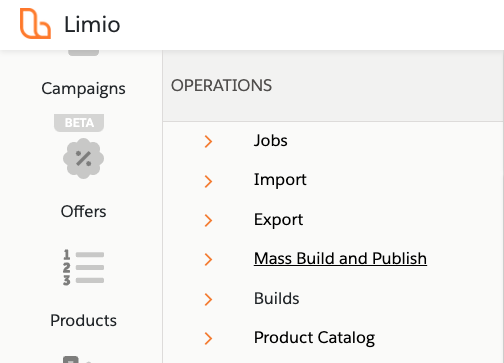Open Offers via the percent badge icon
Screen dimensions: 504x363
[x=83, y=158]
